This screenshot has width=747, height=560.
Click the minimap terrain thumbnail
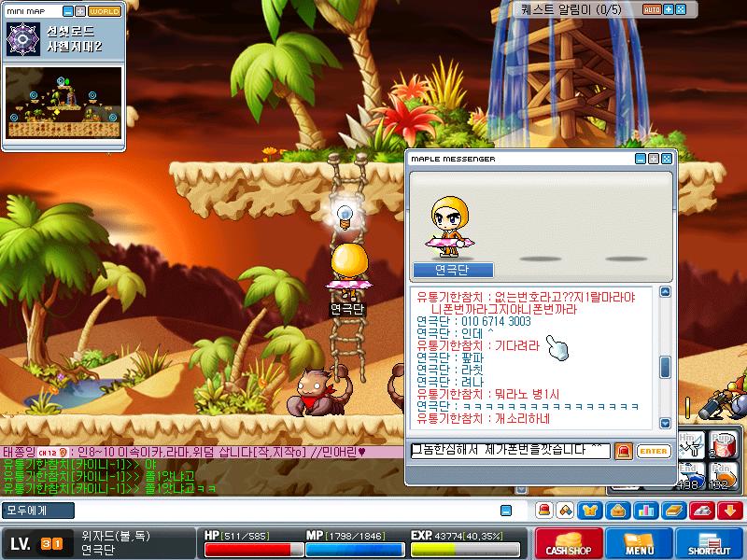point(63,103)
